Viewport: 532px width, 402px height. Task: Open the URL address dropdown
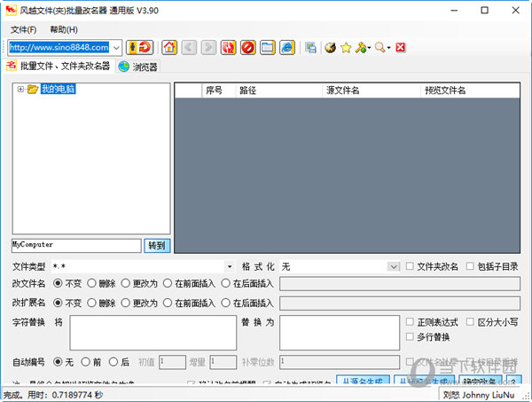(117, 47)
